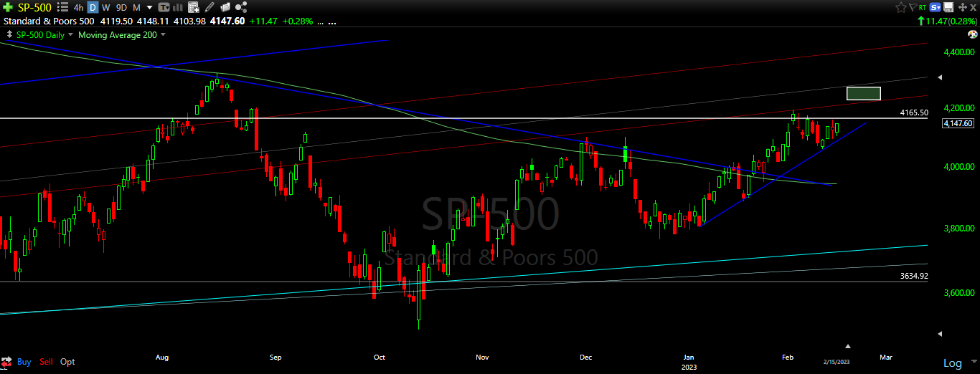Expand the timeframe dropdown arrow

pyautogui.click(x=149, y=7)
